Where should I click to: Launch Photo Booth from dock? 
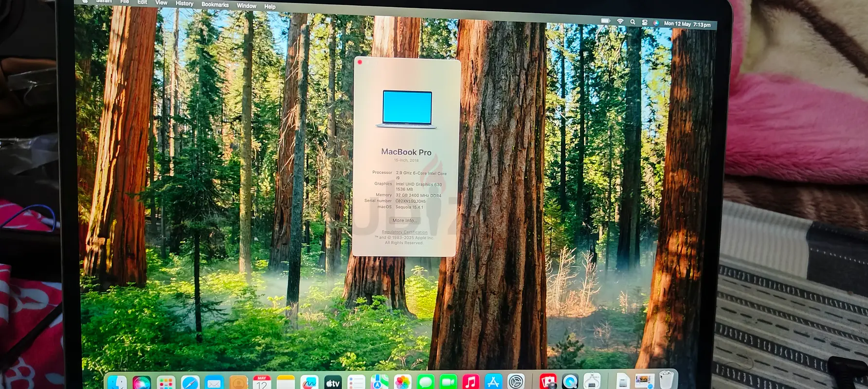pos(548,382)
